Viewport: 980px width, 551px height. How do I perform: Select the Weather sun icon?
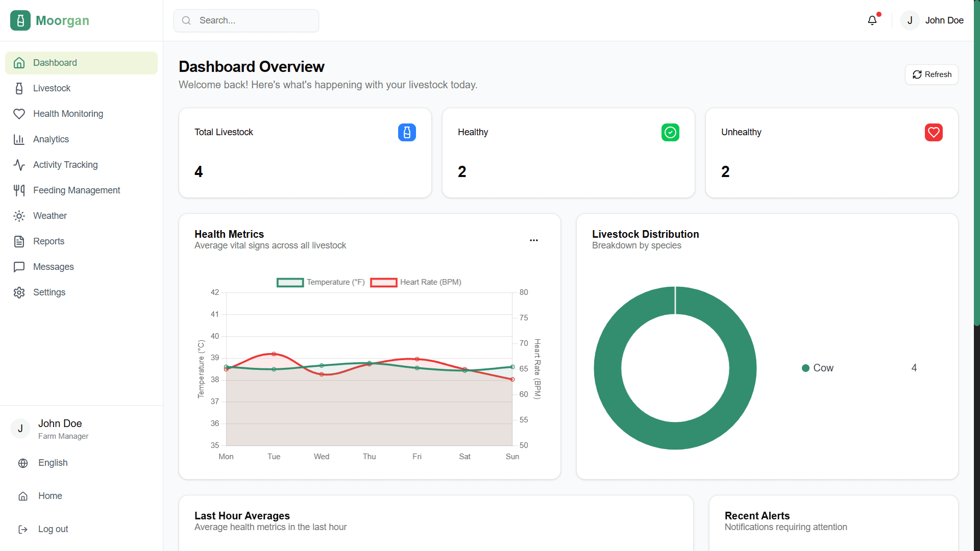(19, 216)
